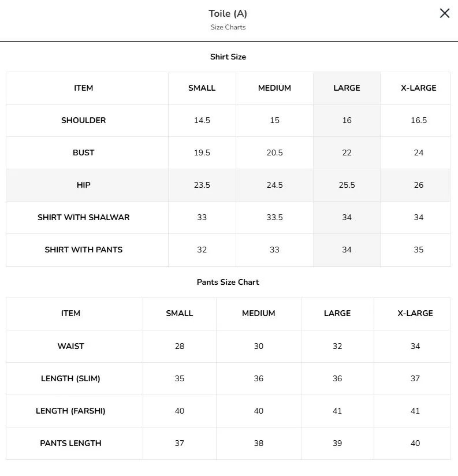The image size is (458, 476).
Task: Select the LARGE column header in Shirt Size
Action: tap(347, 88)
